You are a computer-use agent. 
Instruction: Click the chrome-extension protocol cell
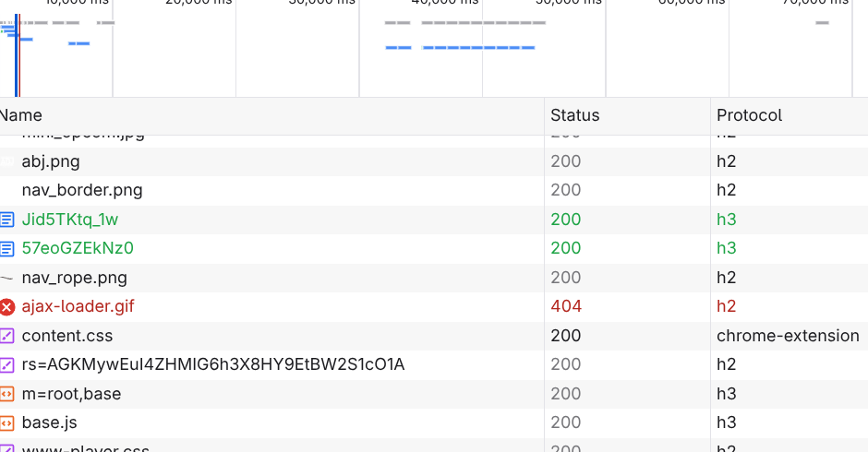coord(788,336)
